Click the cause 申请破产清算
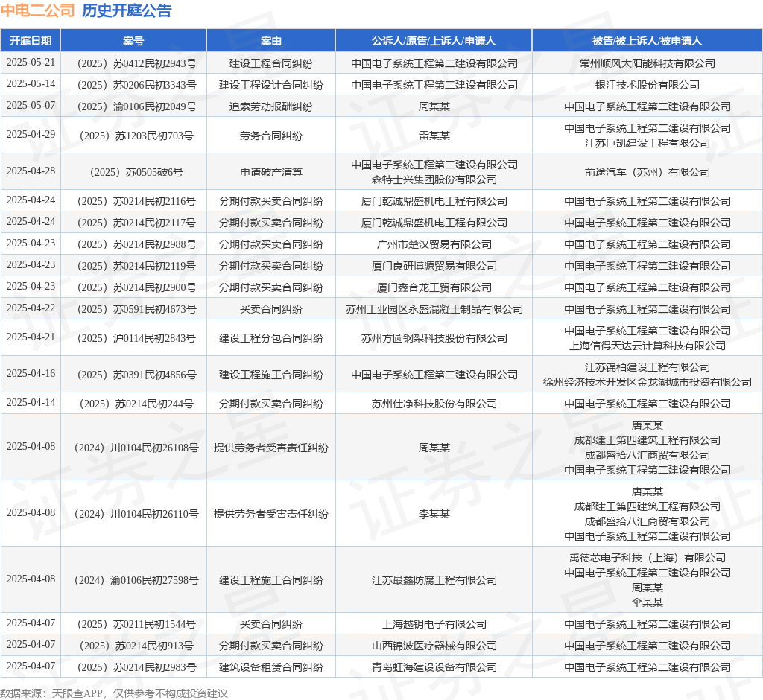763x700 pixels. point(271,172)
